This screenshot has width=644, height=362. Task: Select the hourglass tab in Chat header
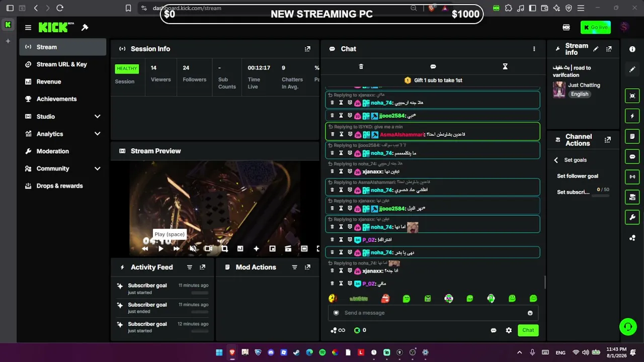point(505,66)
